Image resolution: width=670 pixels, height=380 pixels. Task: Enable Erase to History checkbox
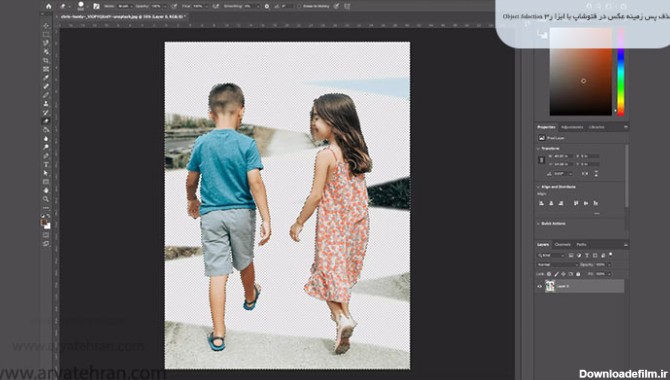299,6
